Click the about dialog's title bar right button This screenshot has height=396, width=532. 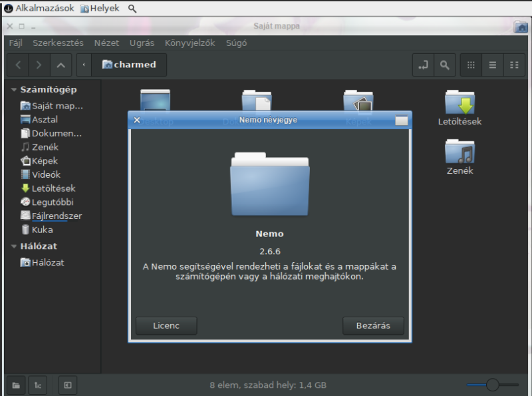(402, 120)
